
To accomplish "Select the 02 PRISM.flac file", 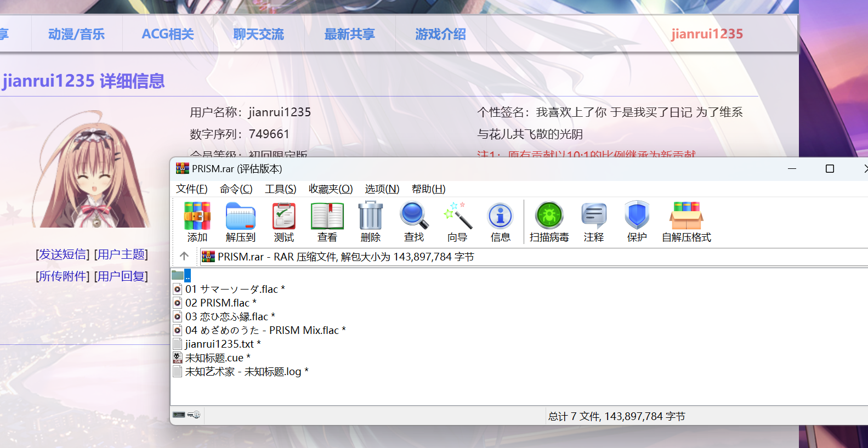I will (217, 303).
